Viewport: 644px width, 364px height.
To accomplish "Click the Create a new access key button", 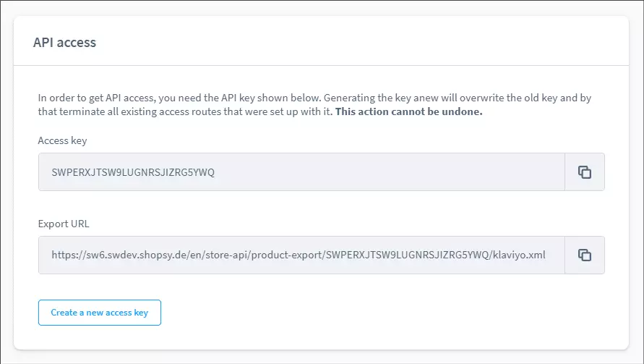I will click(100, 313).
